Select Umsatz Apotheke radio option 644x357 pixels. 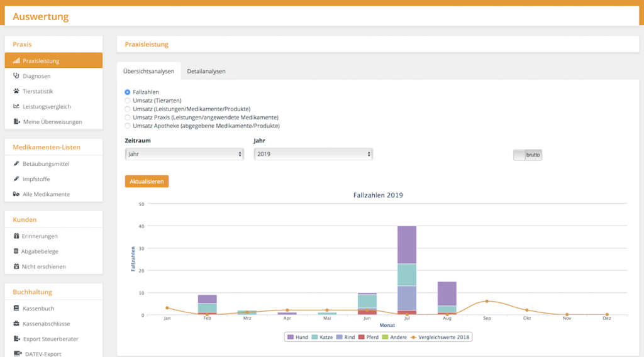pyautogui.click(x=128, y=126)
